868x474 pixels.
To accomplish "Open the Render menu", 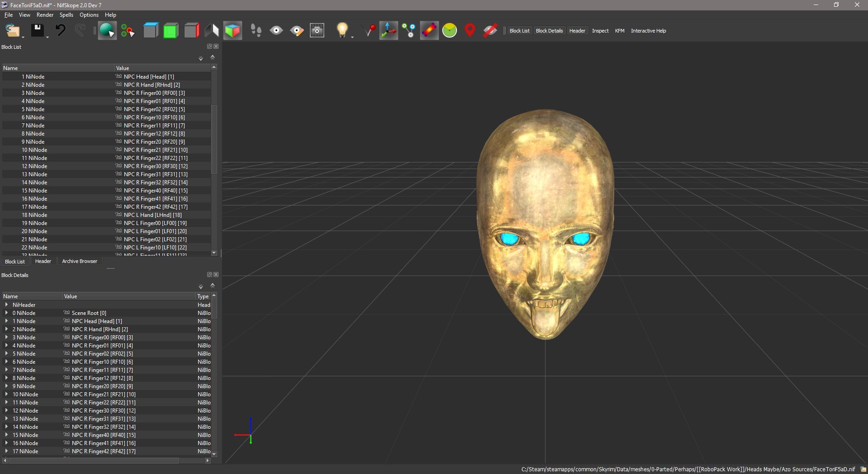I will [x=45, y=15].
